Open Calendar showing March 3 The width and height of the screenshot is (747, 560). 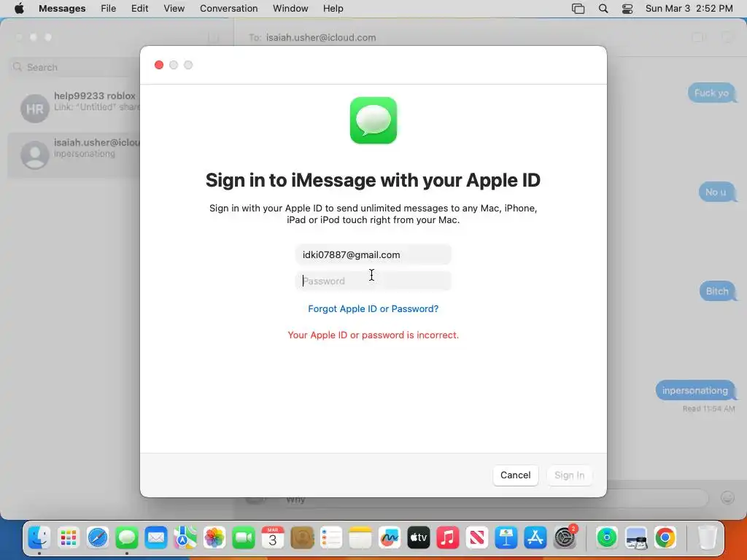point(273,538)
